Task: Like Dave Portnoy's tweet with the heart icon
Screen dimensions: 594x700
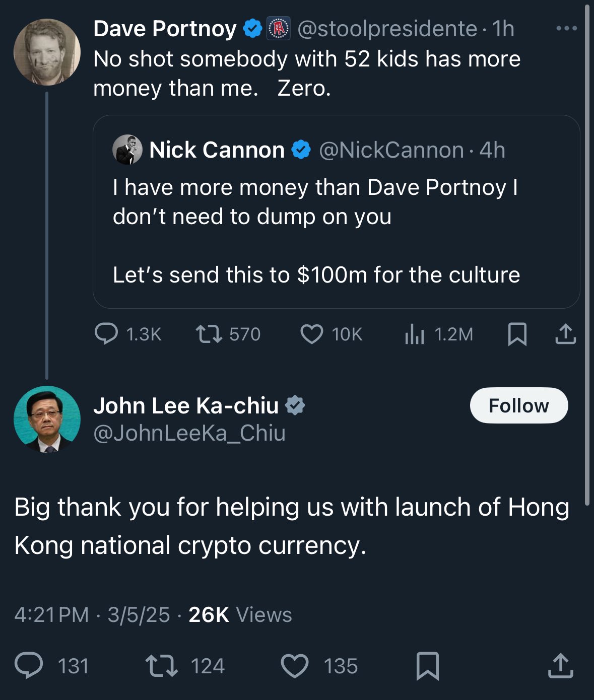Action: tap(312, 334)
